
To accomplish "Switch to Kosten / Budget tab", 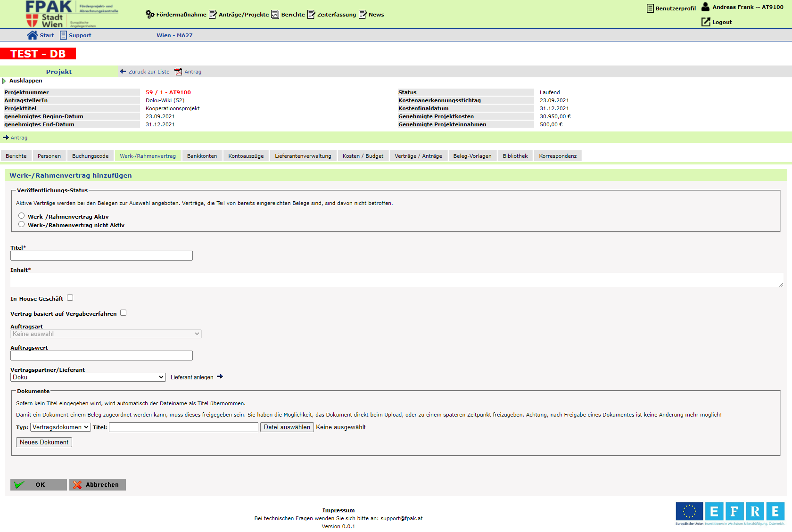I will coord(363,156).
